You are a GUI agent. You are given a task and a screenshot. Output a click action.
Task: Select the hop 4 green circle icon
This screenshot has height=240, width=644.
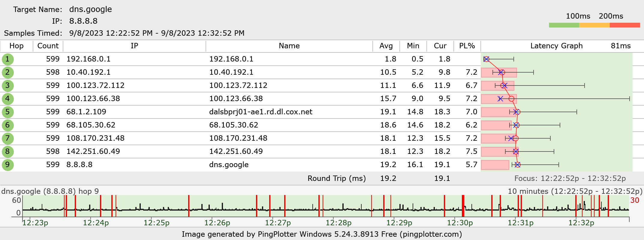8,99
